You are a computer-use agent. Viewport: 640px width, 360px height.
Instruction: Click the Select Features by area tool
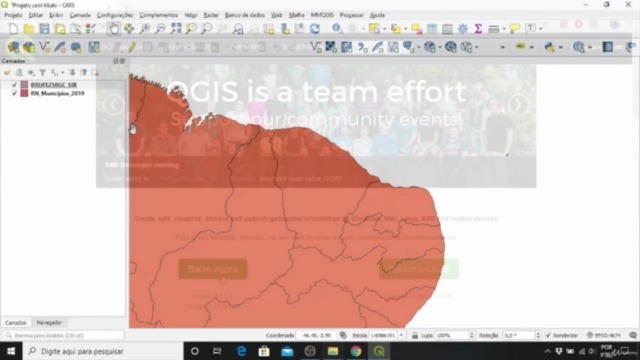click(x=374, y=29)
